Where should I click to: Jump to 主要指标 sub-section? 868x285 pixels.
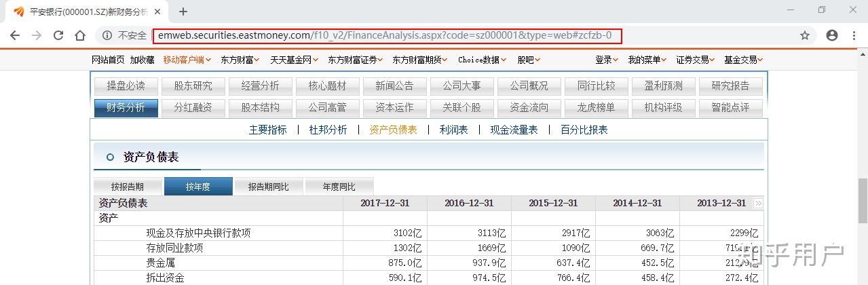coord(268,130)
